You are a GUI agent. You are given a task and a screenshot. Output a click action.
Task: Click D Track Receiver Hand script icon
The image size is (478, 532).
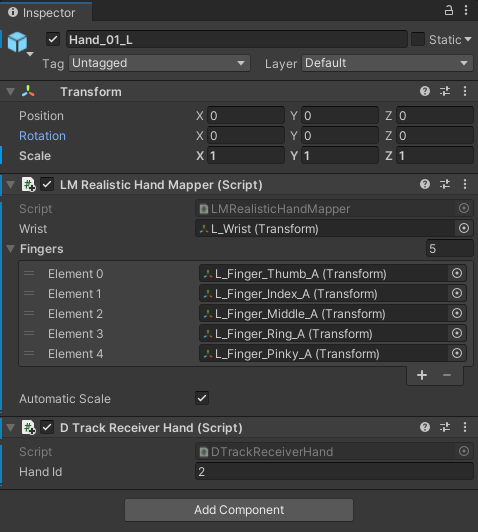point(28,428)
